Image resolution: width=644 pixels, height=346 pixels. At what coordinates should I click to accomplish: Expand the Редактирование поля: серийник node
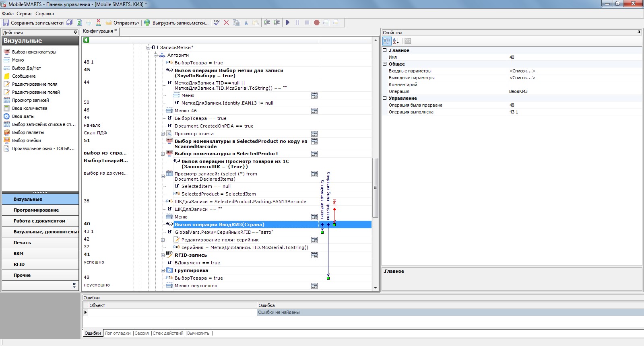(x=163, y=240)
